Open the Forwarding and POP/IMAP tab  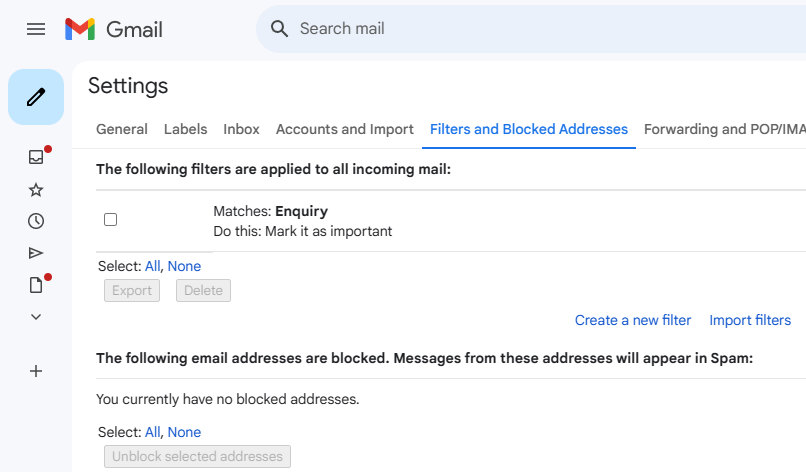tap(724, 129)
